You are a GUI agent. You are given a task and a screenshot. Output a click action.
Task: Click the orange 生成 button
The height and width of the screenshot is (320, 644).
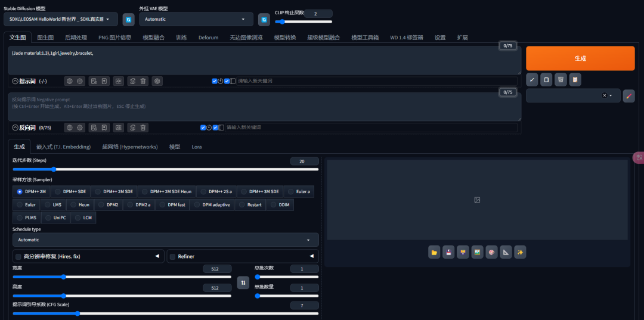click(580, 58)
